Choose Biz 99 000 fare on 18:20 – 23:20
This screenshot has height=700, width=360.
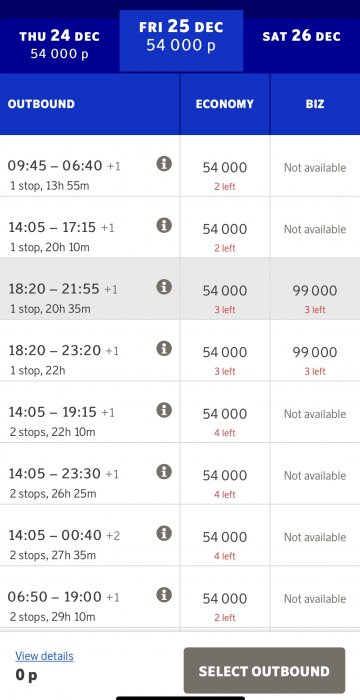(x=315, y=350)
